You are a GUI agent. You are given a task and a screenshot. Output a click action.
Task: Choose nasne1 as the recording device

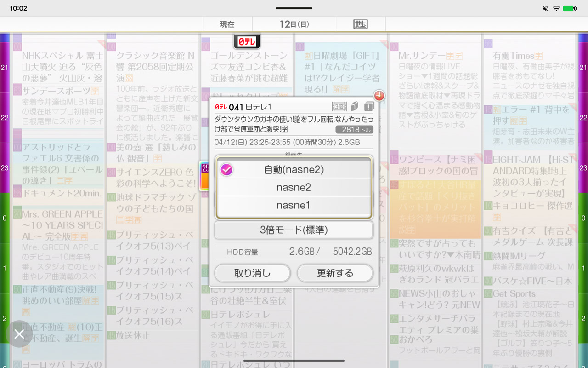point(294,205)
